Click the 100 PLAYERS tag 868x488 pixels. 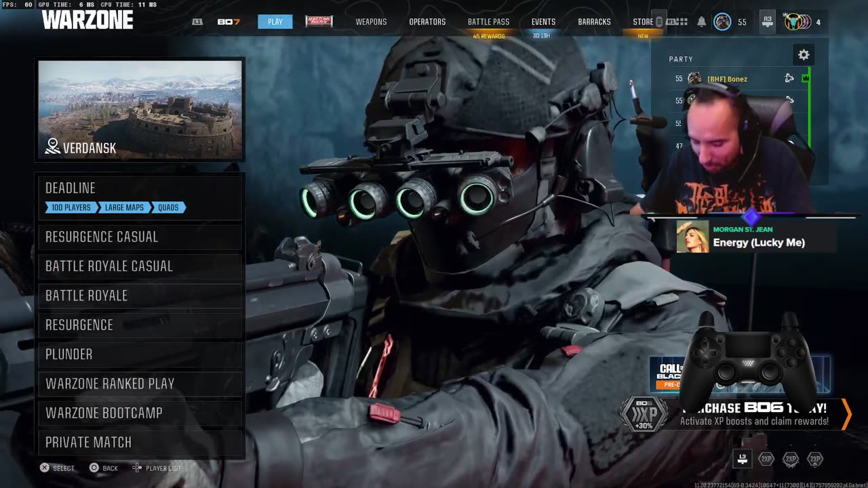pyautogui.click(x=71, y=207)
